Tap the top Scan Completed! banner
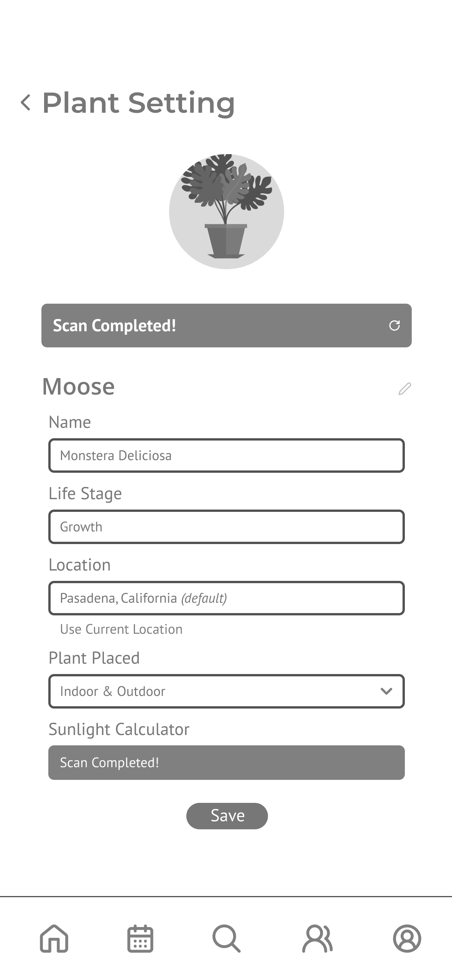Viewport: 452px width, 980px height. tap(215, 326)
